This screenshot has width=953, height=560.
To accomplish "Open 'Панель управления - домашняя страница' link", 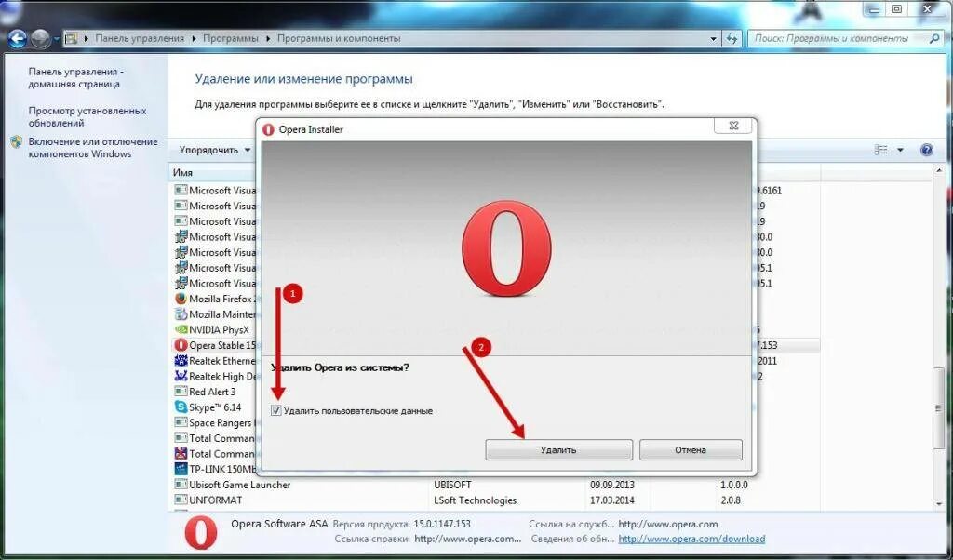I will [76, 78].
